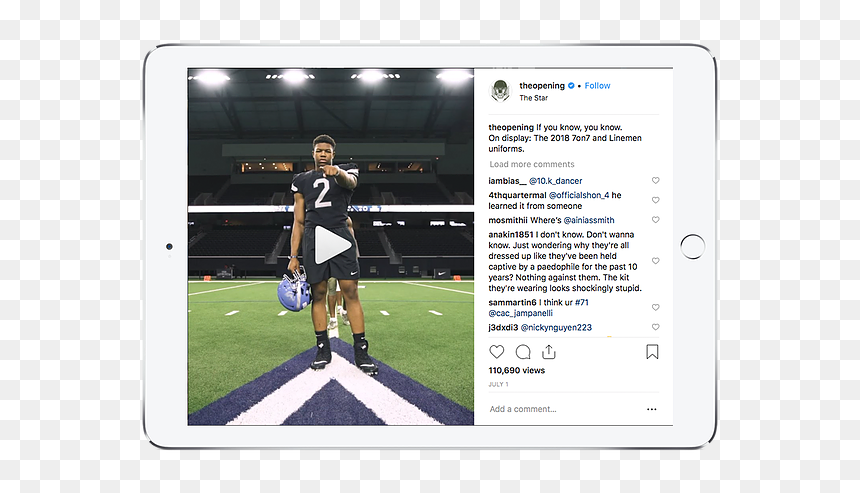
Task: Tap the iPad home button
Action: click(x=693, y=246)
